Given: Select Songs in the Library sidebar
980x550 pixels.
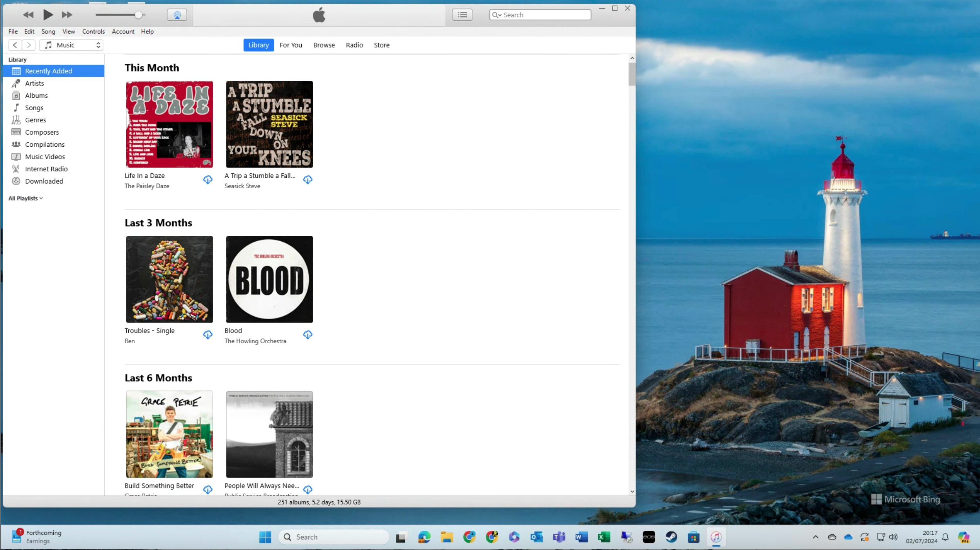Looking at the screenshot, I should tap(34, 108).
